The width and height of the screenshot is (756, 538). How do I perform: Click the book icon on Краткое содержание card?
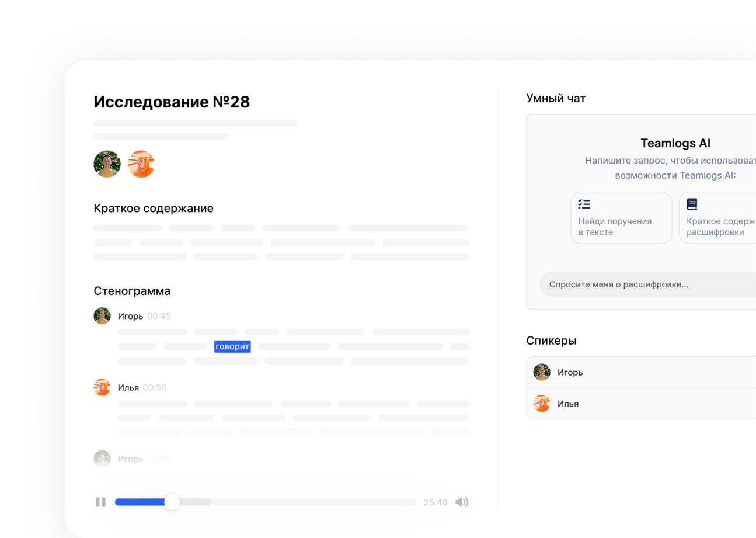pos(692,204)
